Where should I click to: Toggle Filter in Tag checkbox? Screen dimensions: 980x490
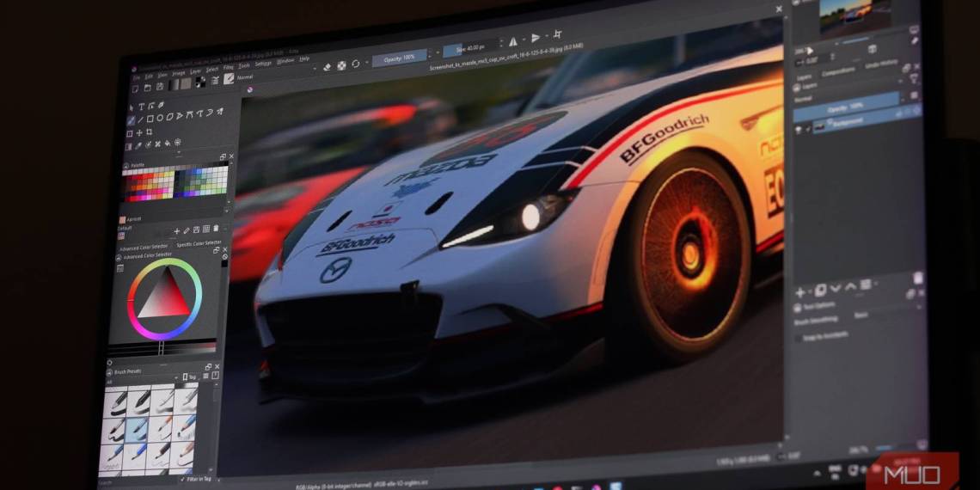point(183,479)
